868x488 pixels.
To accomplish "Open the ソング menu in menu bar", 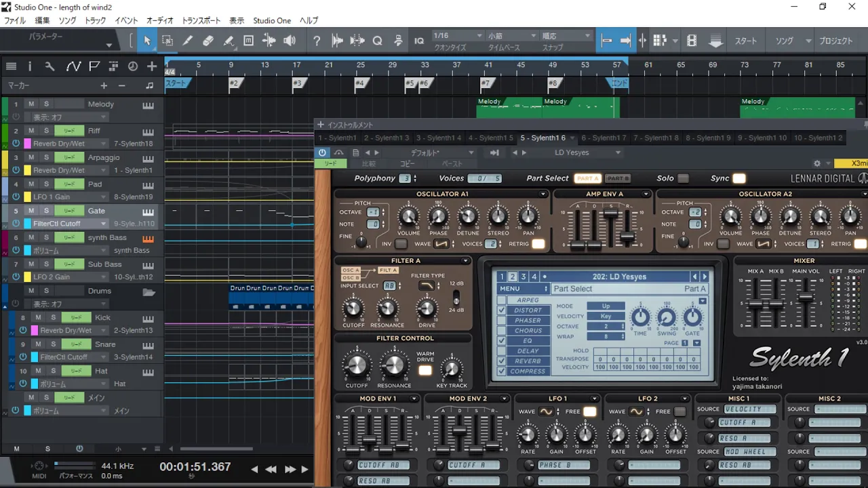I will tap(67, 21).
